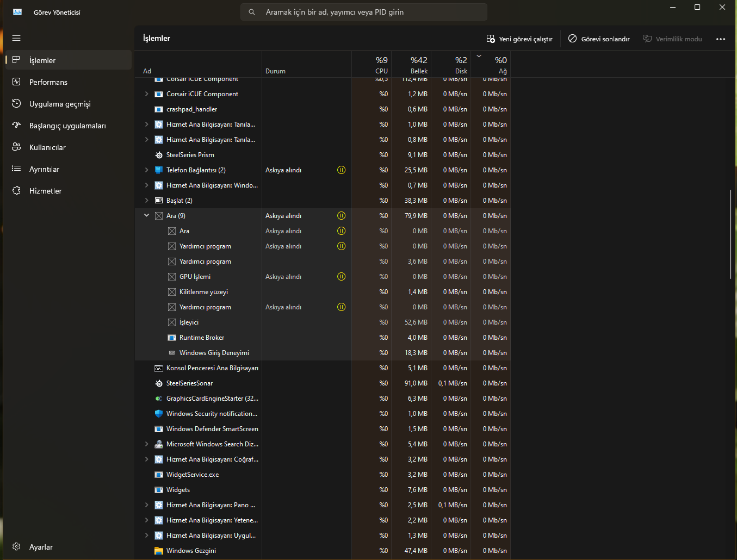This screenshot has width=737, height=560.
Task: Click the suspended icon on GPU İşlemi row
Action: (341, 277)
